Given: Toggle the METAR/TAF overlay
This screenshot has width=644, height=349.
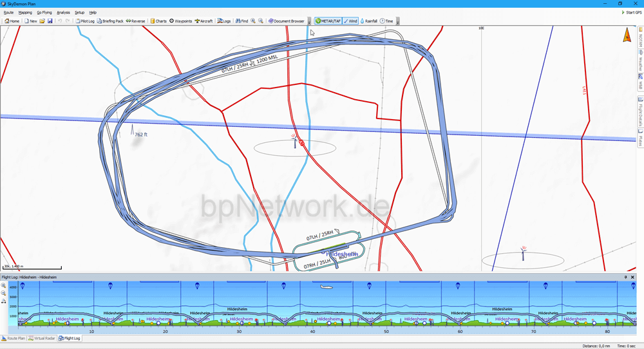Looking at the screenshot, I should pos(328,21).
